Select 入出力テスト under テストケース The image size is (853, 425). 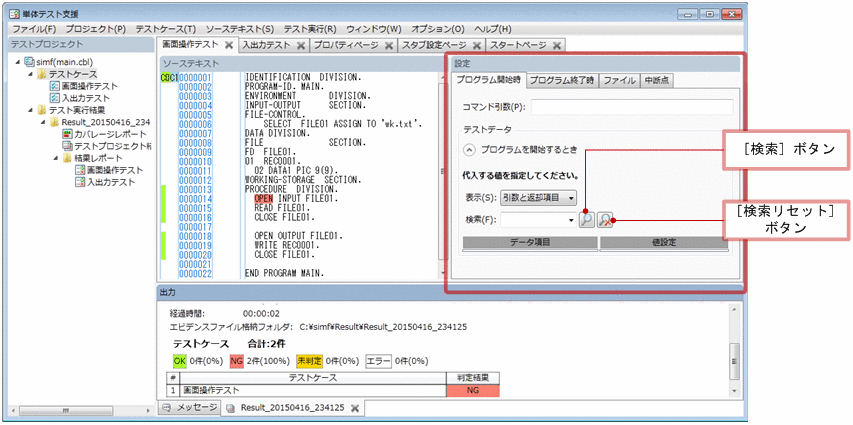(x=85, y=98)
